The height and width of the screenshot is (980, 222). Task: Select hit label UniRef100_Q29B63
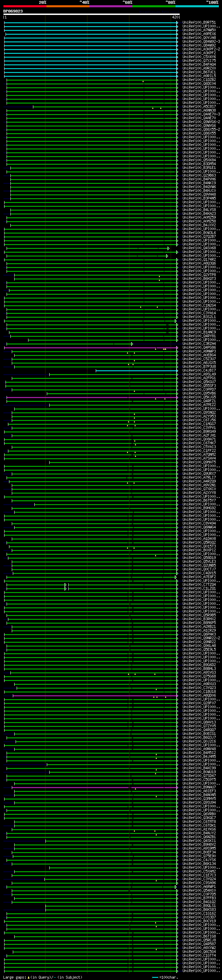[x=199, y=176]
